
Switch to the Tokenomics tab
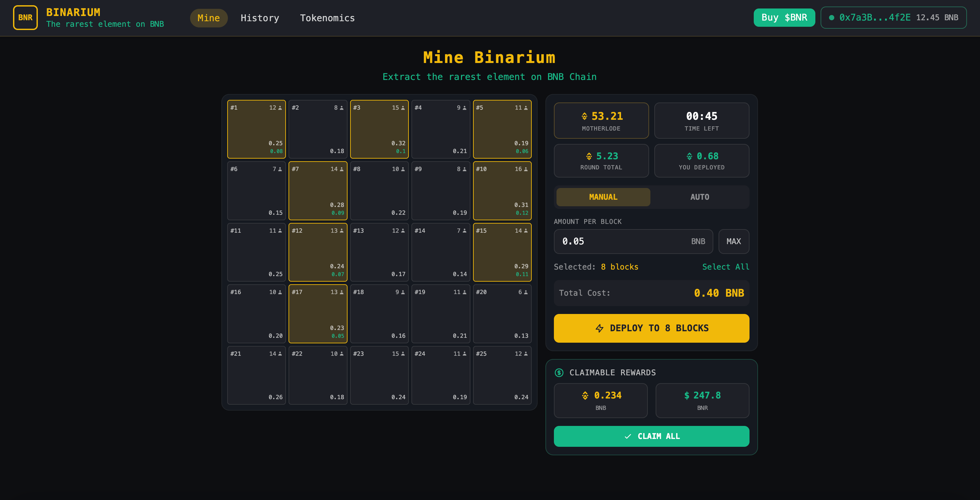(327, 18)
